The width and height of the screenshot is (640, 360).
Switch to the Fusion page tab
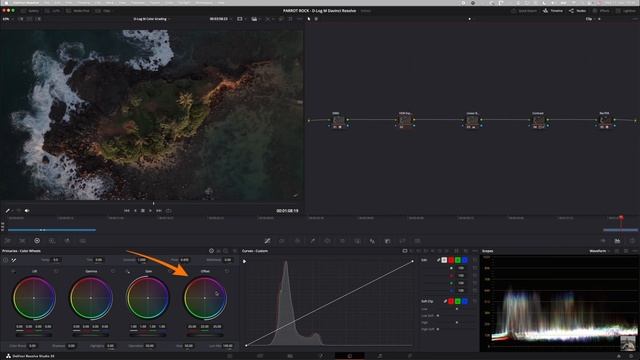[320, 356]
